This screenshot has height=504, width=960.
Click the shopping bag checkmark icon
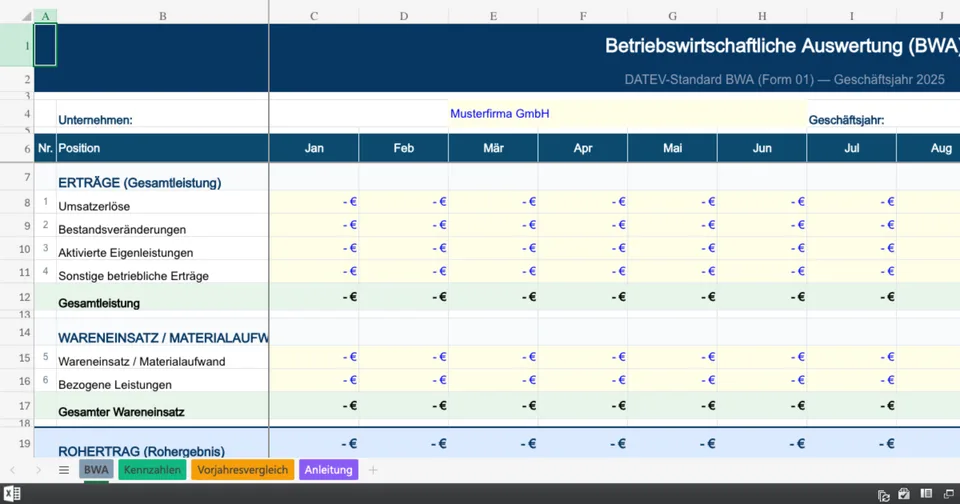[x=904, y=494]
